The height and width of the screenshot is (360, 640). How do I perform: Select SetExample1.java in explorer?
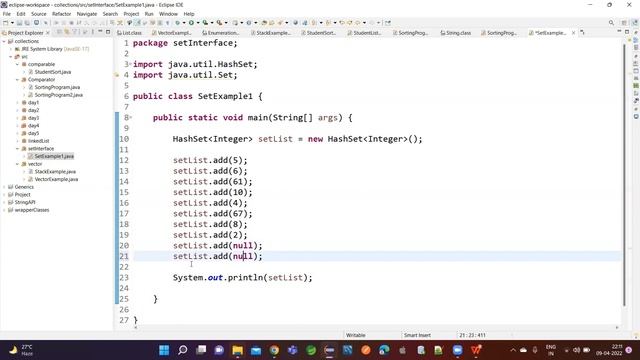tap(54, 156)
